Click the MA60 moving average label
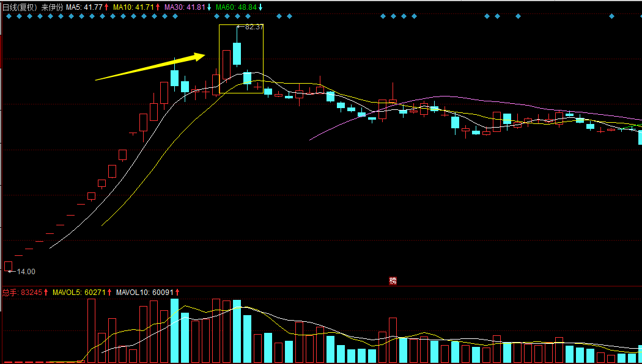This screenshot has height=364, width=642. click(225, 7)
